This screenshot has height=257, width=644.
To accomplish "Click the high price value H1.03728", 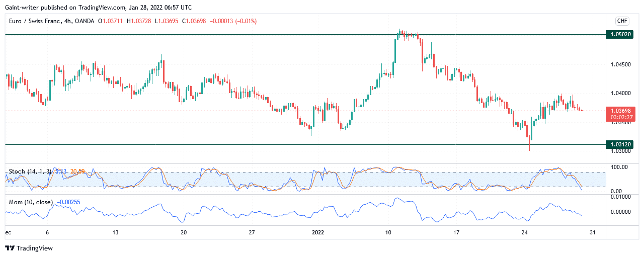I will pos(139,21).
